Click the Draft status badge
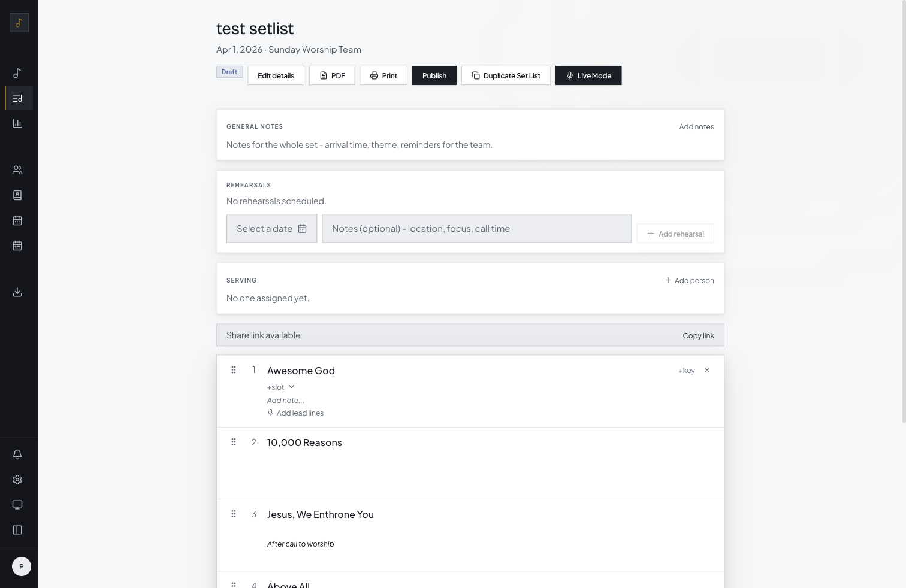The height and width of the screenshot is (588, 906). [x=229, y=72]
